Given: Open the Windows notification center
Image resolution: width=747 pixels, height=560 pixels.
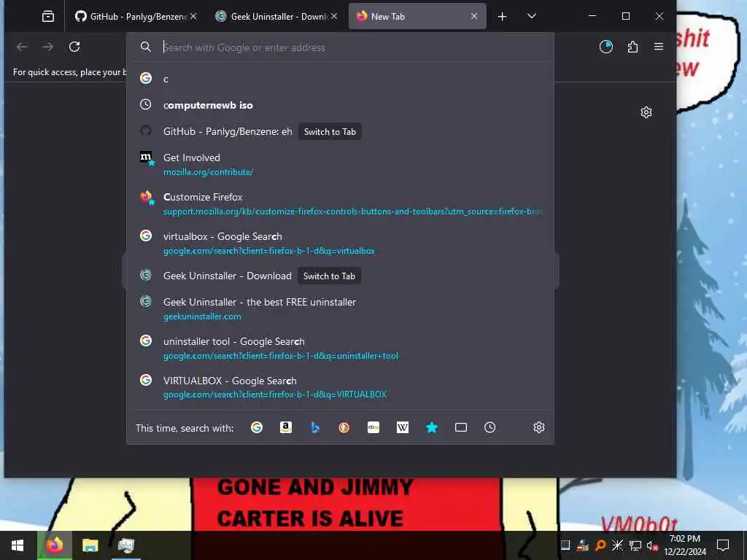Looking at the screenshot, I should pyautogui.click(x=723, y=545).
